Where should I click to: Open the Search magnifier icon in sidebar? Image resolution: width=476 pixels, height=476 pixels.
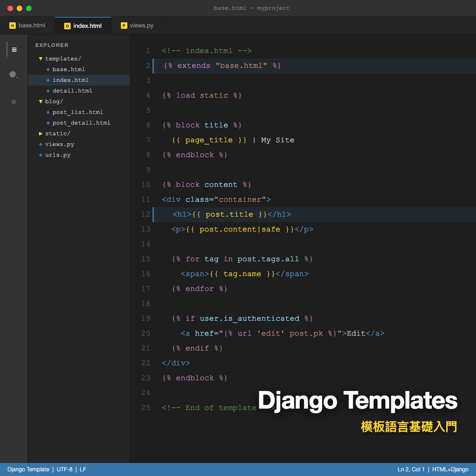click(x=13, y=75)
